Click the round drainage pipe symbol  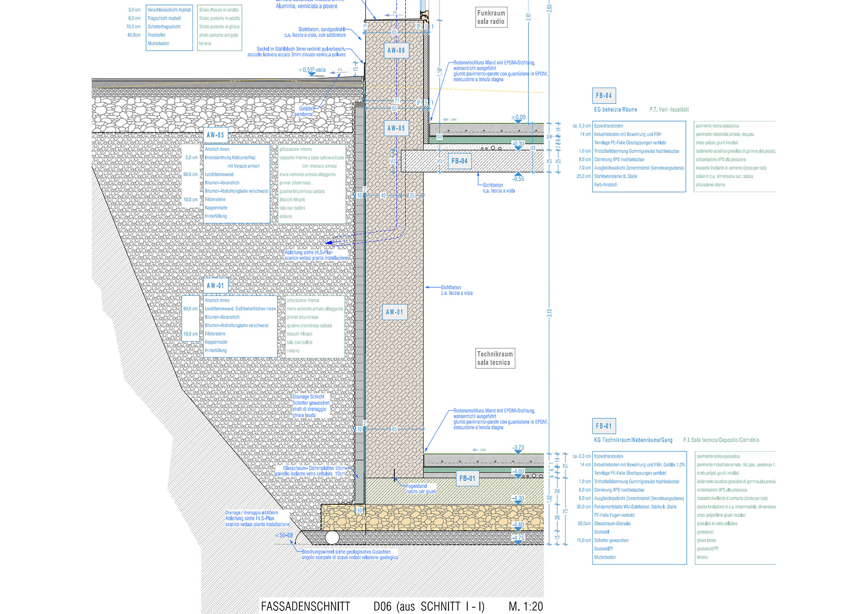pos(332,537)
